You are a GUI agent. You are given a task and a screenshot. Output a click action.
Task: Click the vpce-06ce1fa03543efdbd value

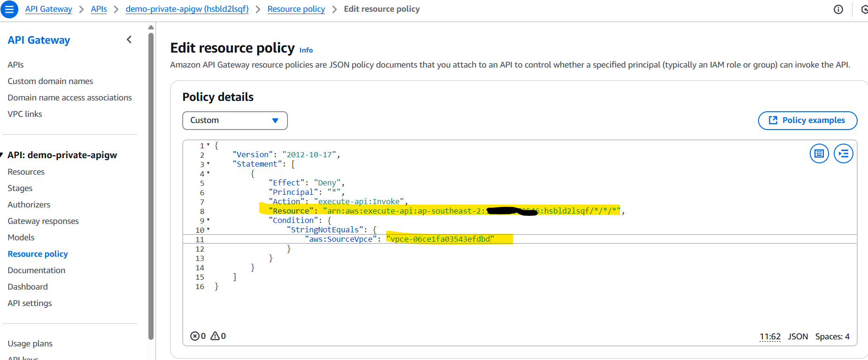click(440, 239)
